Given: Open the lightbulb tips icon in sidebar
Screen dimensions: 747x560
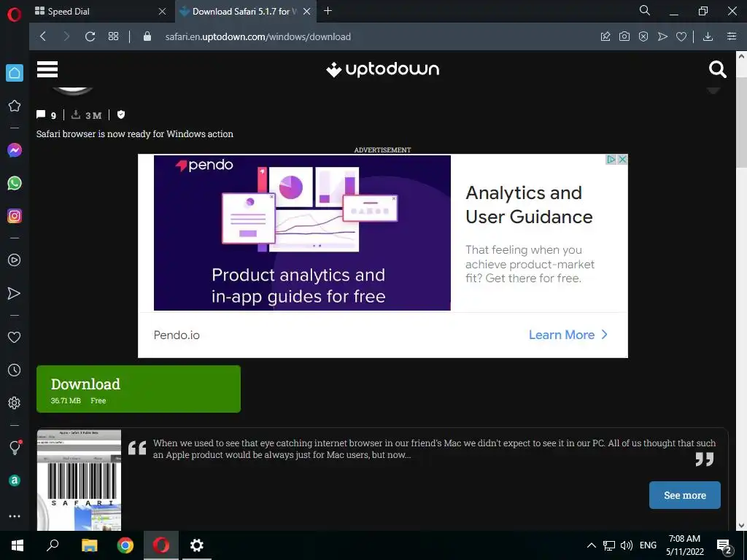Looking at the screenshot, I should (x=15, y=448).
